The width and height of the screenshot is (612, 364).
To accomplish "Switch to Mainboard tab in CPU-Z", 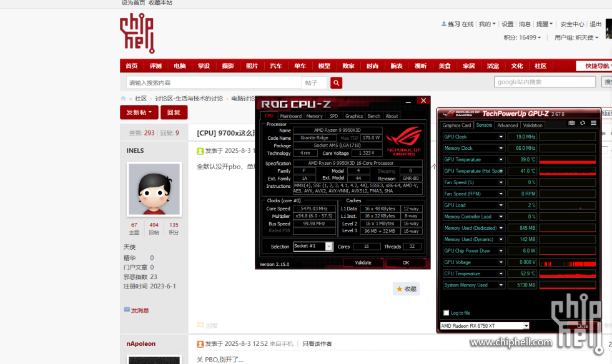I will point(290,116).
